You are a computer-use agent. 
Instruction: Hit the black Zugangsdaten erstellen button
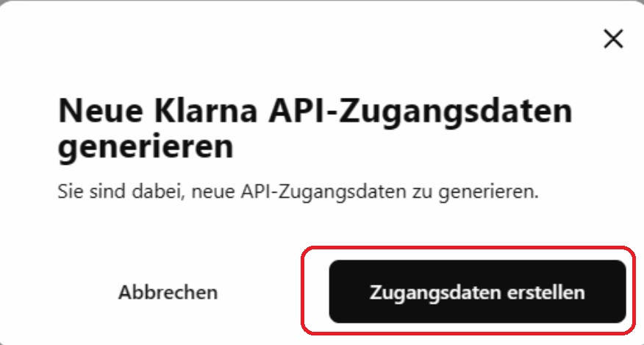[477, 291]
